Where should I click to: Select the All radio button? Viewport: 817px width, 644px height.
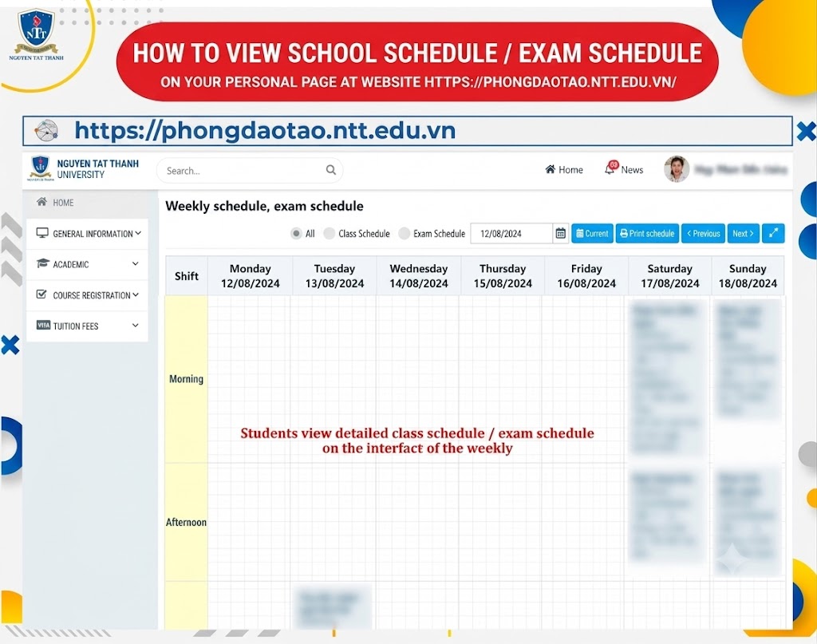296,234
